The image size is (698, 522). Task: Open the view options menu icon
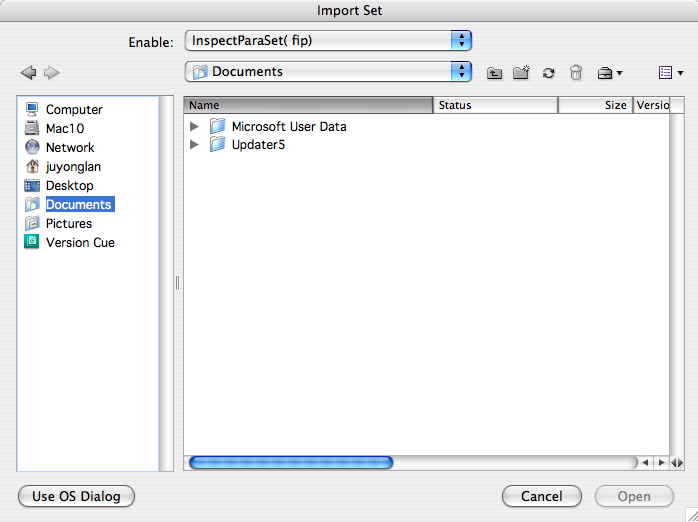click(670, 73)
